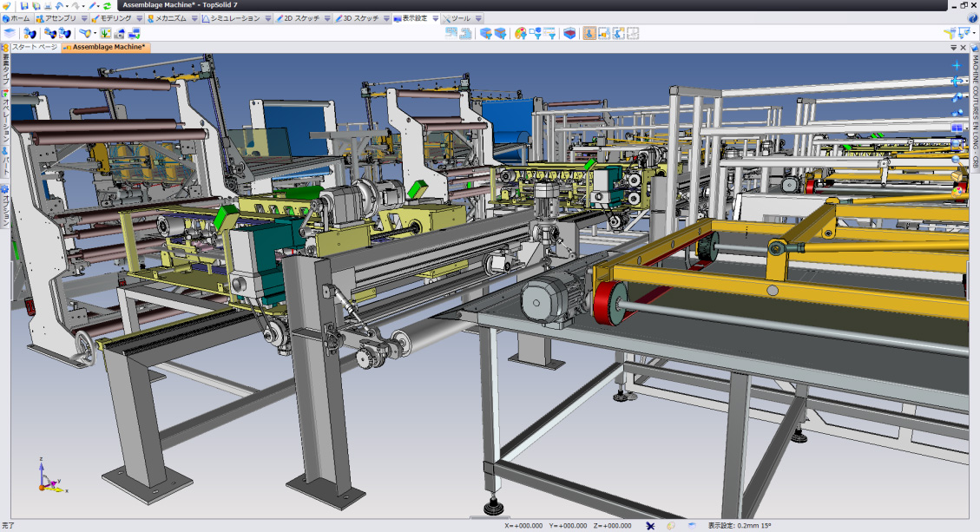The height and width of the screenshot is (532, 980).
Task: Click the color palette icon in toolbar
Action: (x=520, y=33)
